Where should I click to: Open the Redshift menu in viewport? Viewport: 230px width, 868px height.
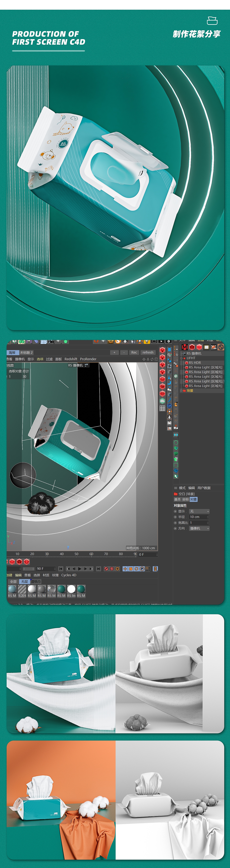(x=71, y=359)
